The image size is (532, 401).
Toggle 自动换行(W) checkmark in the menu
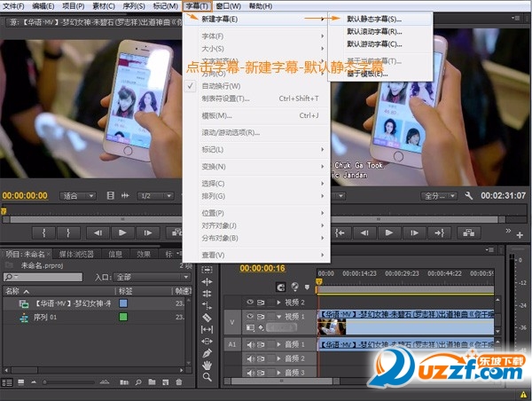pos(190,86)
